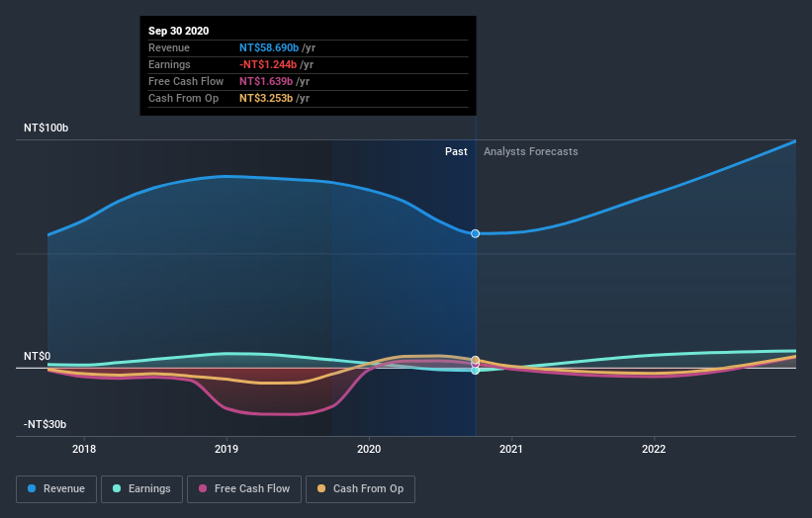Click the NT$3.253b cash from op value
Image resolution: width=812 pixels, height=518 pixels.
266,98
